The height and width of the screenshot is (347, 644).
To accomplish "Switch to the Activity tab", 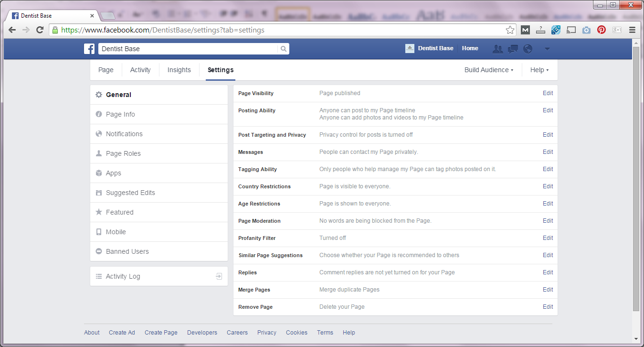I will [x=140, y=70].
